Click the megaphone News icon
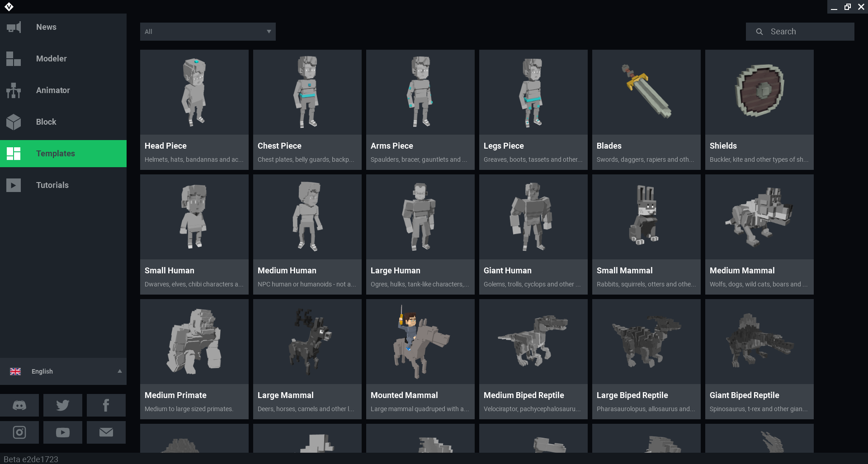 click(14, 27)
